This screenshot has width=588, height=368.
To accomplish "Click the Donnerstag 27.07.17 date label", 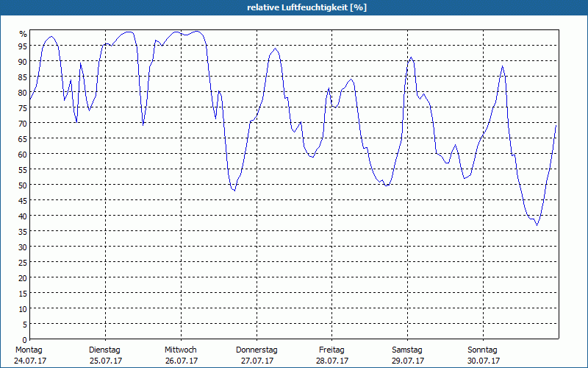I will (257, 355).
